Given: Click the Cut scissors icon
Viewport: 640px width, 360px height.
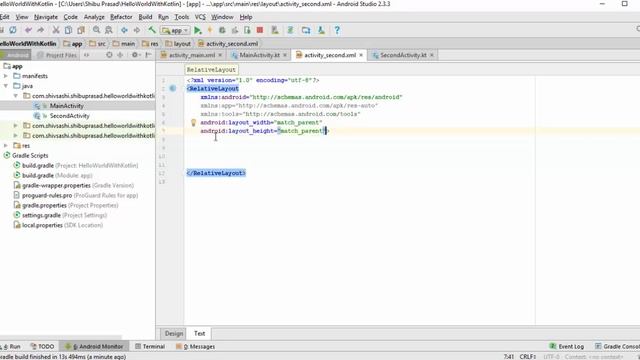Looking at the screenshot, I should tap(56, 30).
